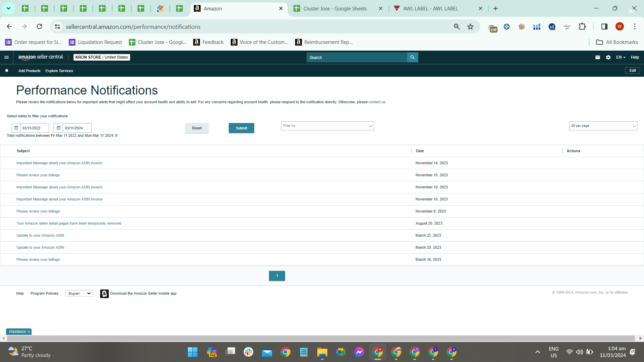
Task: Open the All Bookmarks folder
Action: pyautogui.click(x=617, y=42)
